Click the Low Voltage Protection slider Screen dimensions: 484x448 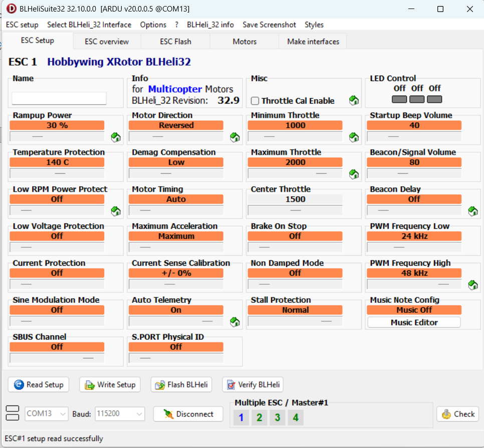57,247
